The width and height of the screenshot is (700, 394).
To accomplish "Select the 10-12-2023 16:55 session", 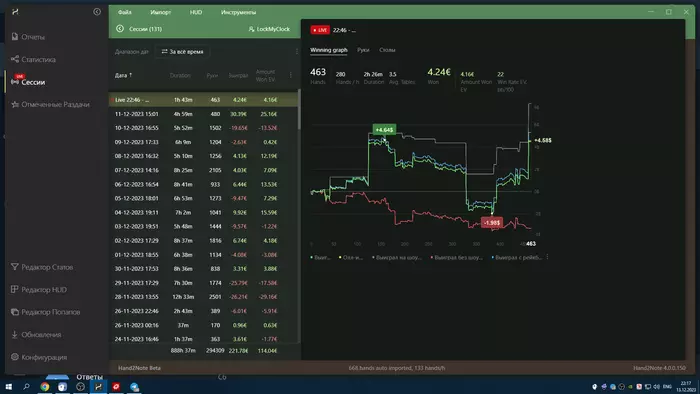I will (203, 128).
